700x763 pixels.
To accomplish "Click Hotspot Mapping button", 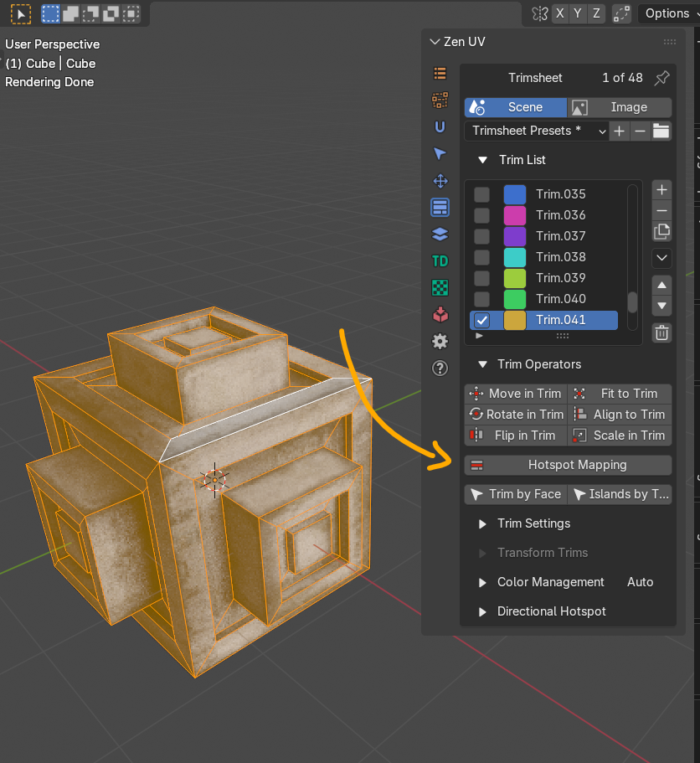I will coord(569,465).
